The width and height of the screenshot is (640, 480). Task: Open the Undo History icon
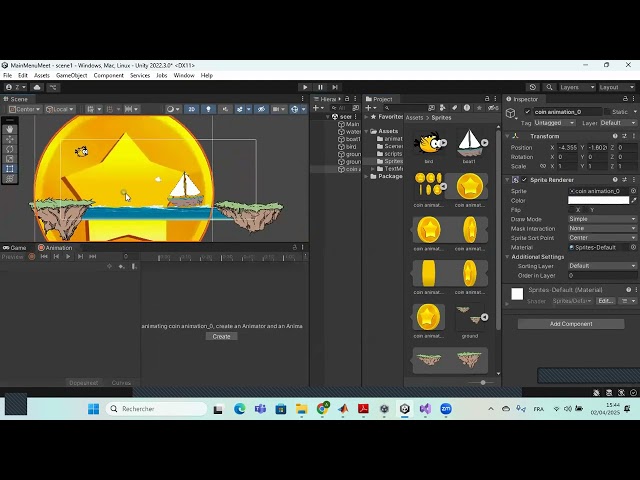pos(533,87)
